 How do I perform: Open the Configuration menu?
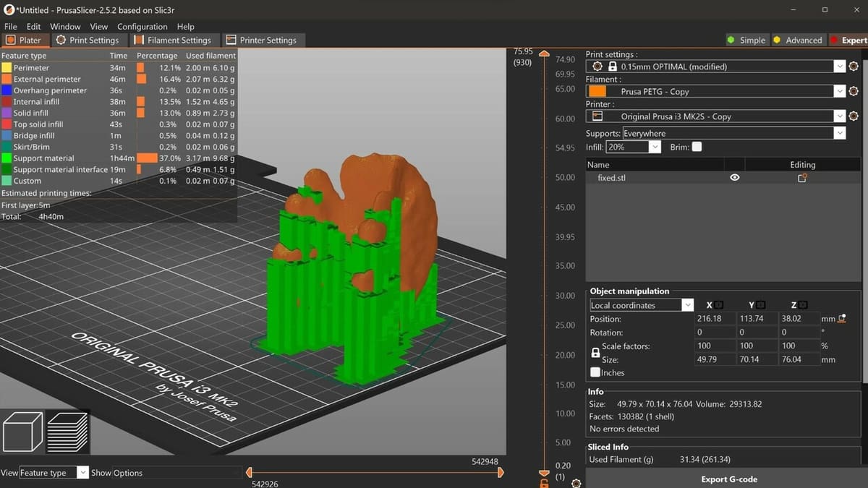pyautogui.click(x=142, y=27)
